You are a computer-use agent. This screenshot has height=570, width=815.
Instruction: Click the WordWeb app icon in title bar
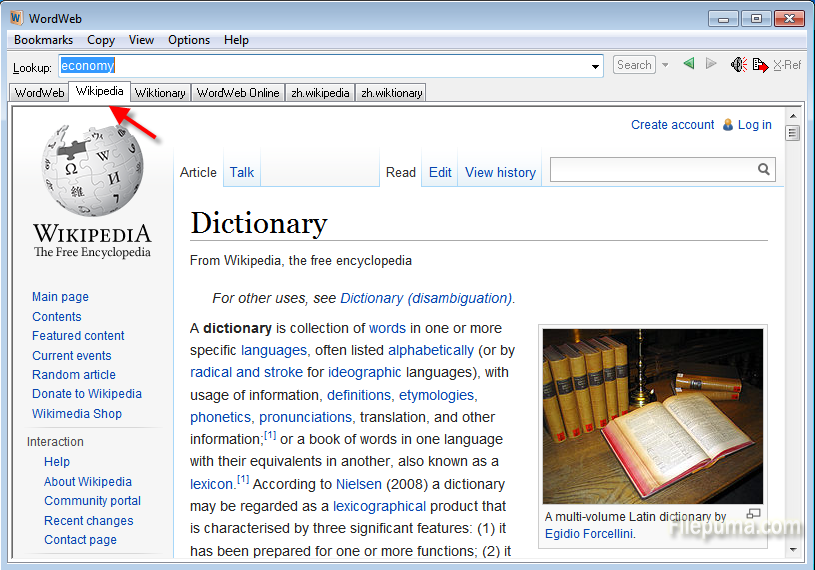coord(16,18)
